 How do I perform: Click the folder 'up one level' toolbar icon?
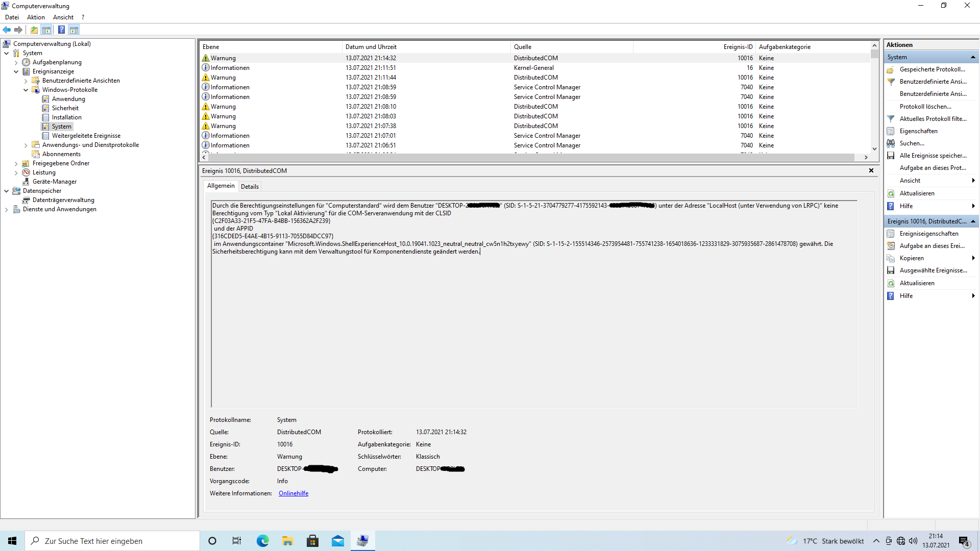pos(34,30)
